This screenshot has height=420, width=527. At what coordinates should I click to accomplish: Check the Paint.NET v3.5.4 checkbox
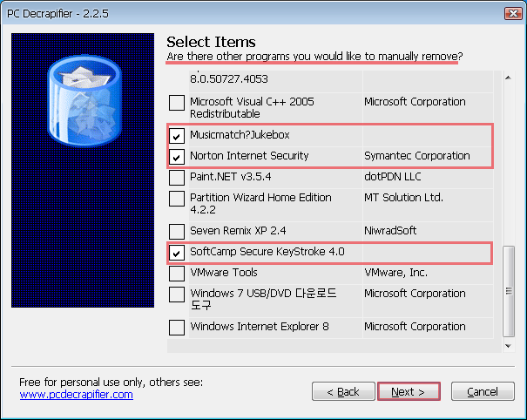click(x=177, y=178)
